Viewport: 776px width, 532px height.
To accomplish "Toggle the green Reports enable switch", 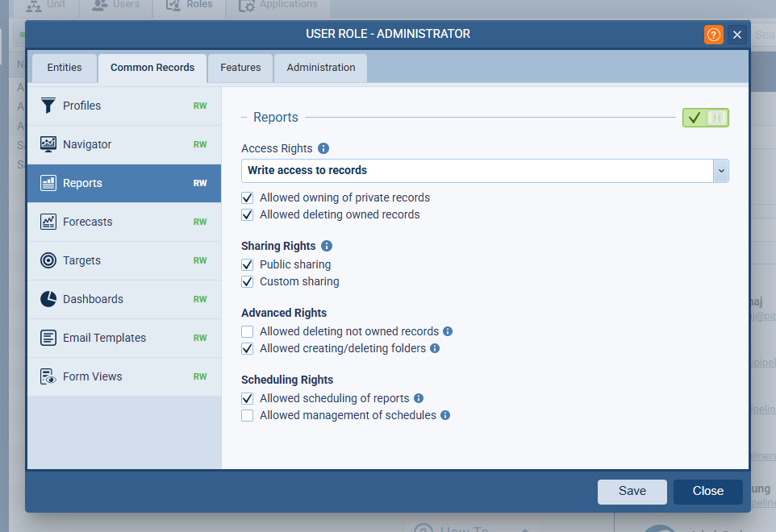I will click(x=705, y=118).
